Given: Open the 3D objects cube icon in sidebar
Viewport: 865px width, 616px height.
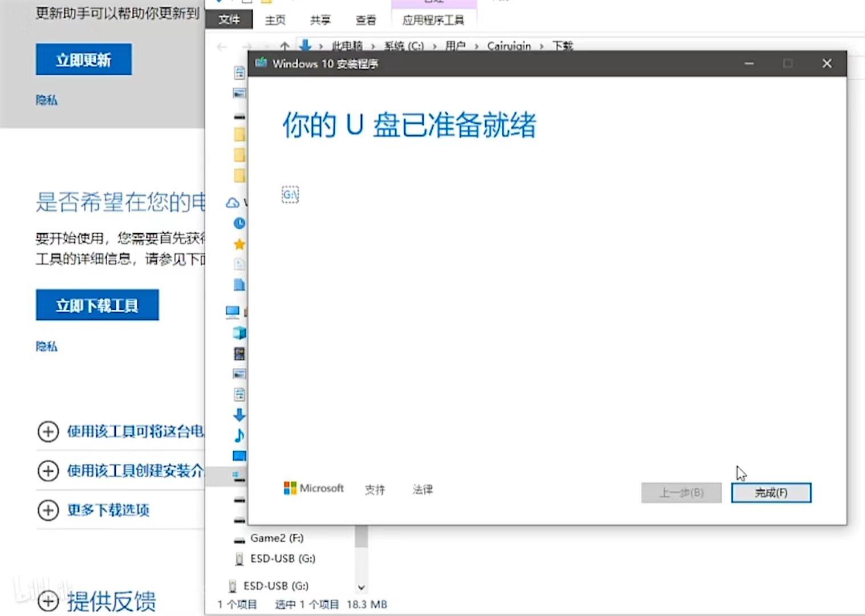Looking at the screenshot, I should (239, 333).
